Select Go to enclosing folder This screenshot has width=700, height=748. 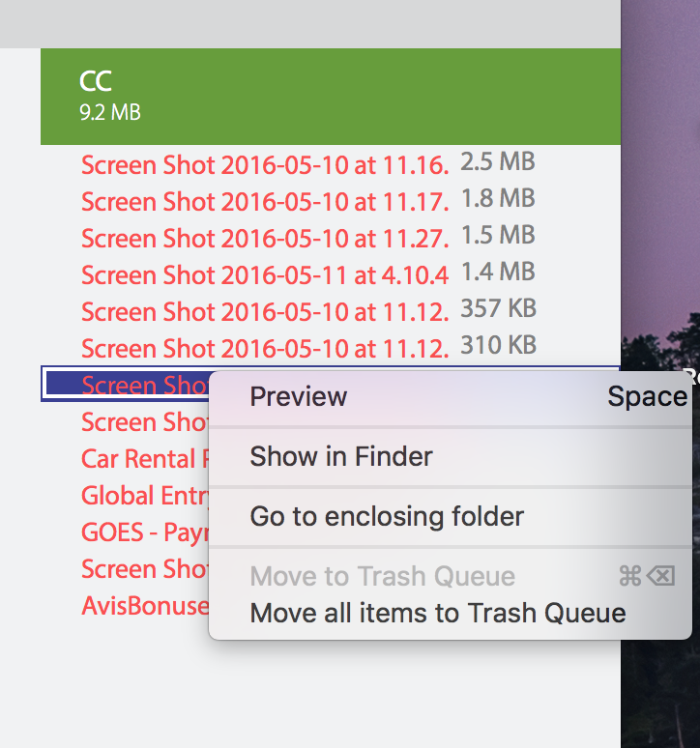[x=451, y=517]
